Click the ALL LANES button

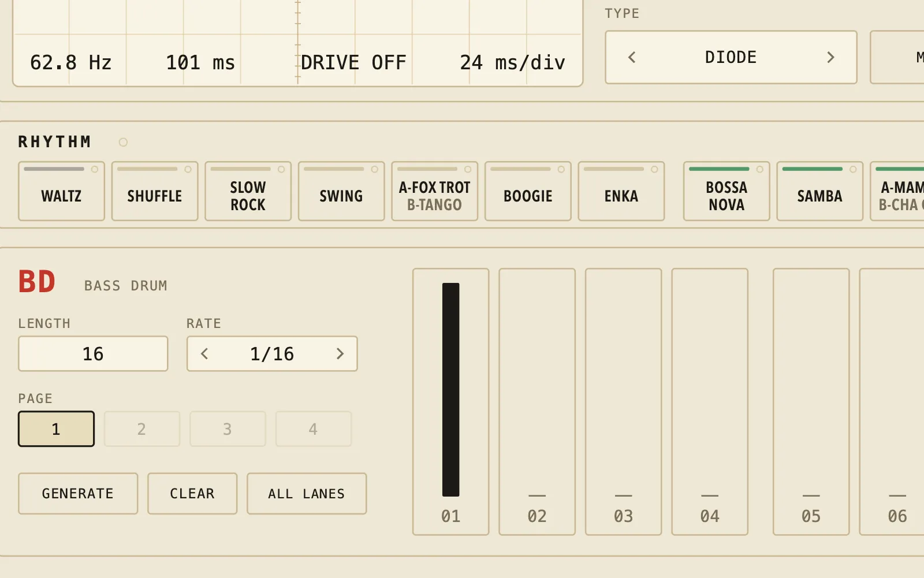(307, 494)
